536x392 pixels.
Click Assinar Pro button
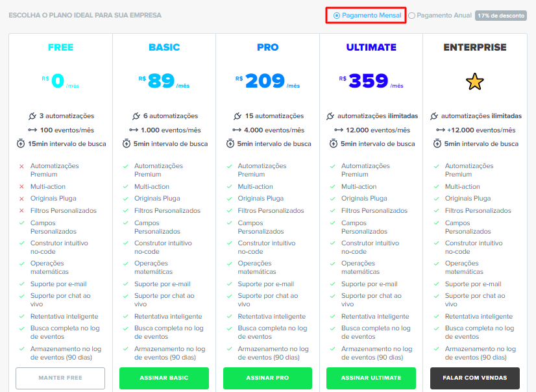(267, 378)
